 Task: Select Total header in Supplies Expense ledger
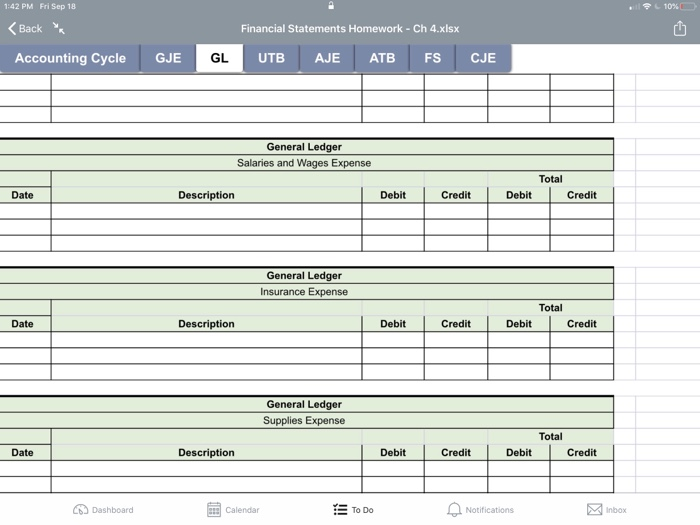pos(550,436)
